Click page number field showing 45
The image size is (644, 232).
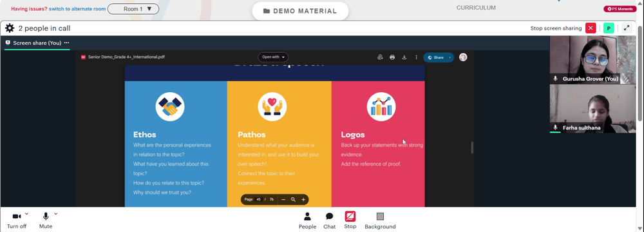point(259,200)
